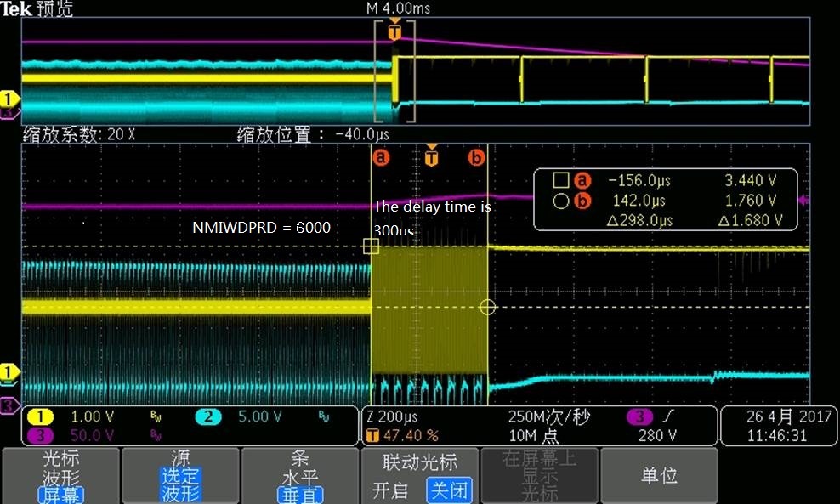Click the NMIWDPRD = 6000 annotation

pos(261,228)
